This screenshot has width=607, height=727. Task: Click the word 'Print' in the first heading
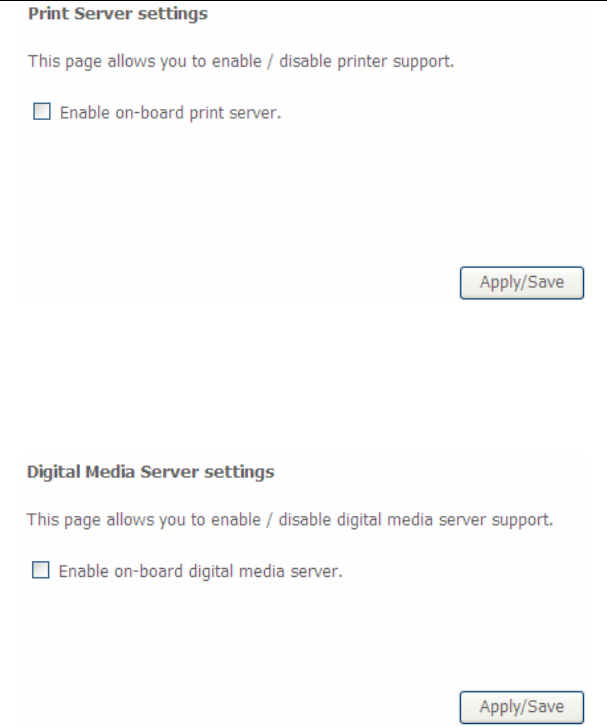pyautogui.click(x=48, y=14)
